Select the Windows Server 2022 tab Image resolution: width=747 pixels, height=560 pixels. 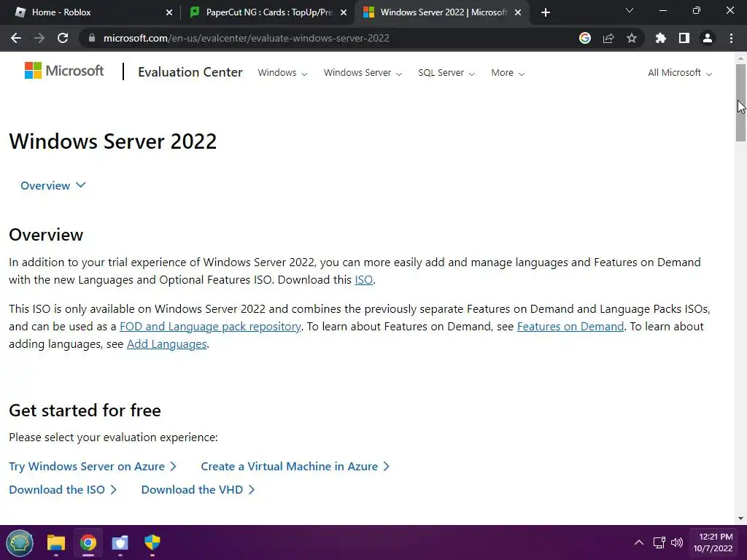pos(442,12)
